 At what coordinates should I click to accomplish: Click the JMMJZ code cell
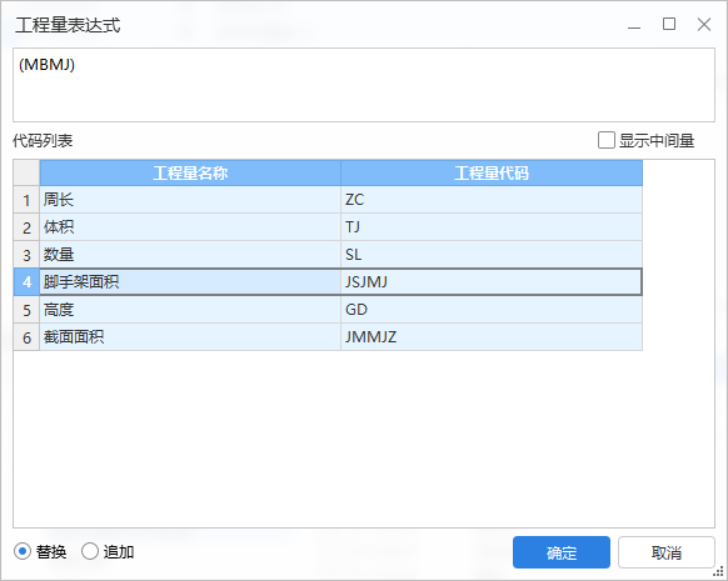coord(492,337)
